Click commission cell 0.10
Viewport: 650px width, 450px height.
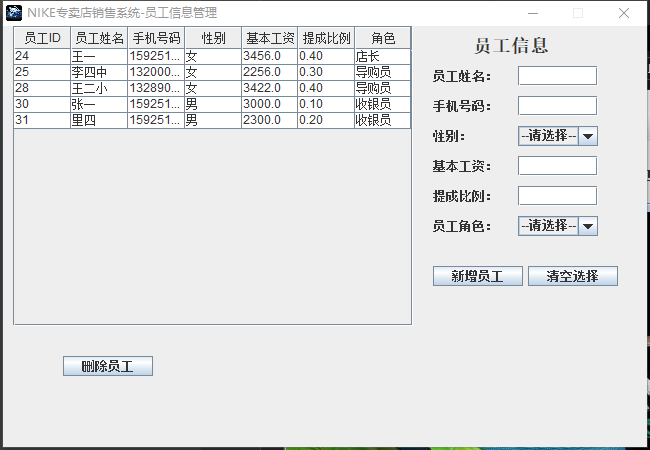[326, 104]
